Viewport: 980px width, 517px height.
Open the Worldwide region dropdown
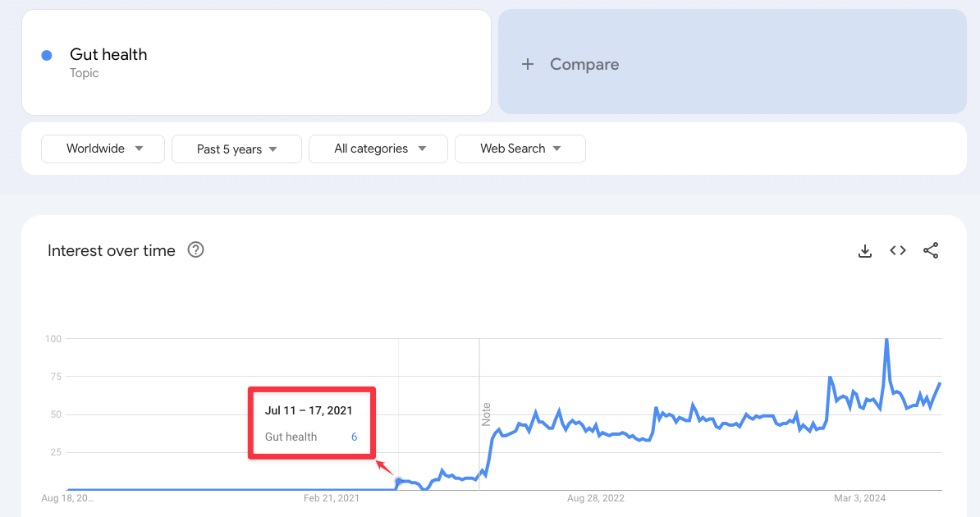coord(103,149)
